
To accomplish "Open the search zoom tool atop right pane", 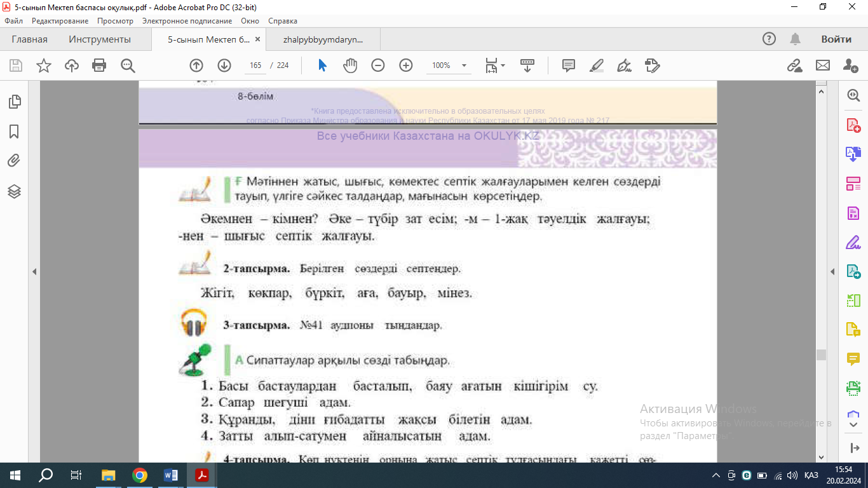I will coord(853,95).
